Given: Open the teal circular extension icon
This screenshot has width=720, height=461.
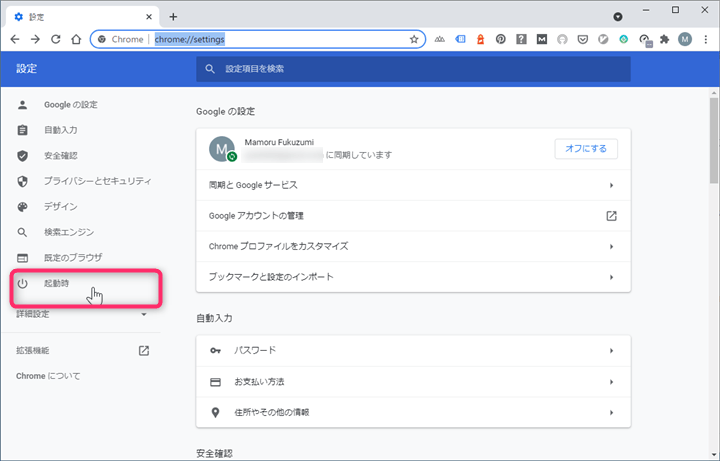Looking at the screenshot, I should click(x=624, y=39).
